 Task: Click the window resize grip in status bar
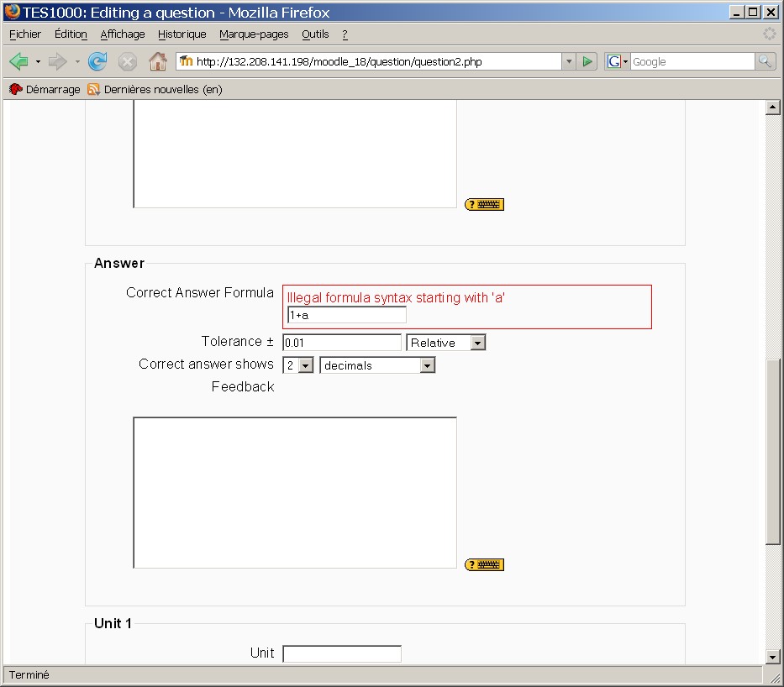775,678
